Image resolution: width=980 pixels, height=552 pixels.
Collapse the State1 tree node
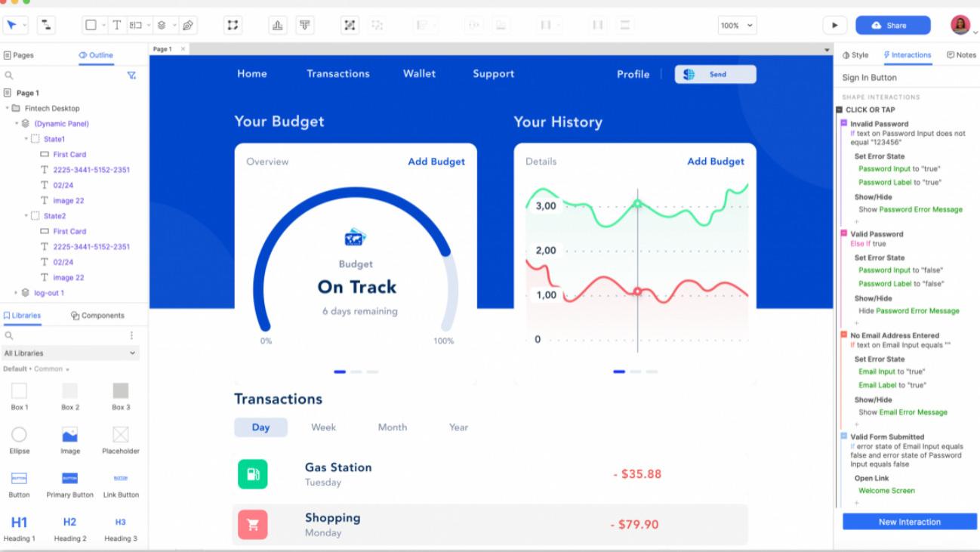click(x=26, y=139)
